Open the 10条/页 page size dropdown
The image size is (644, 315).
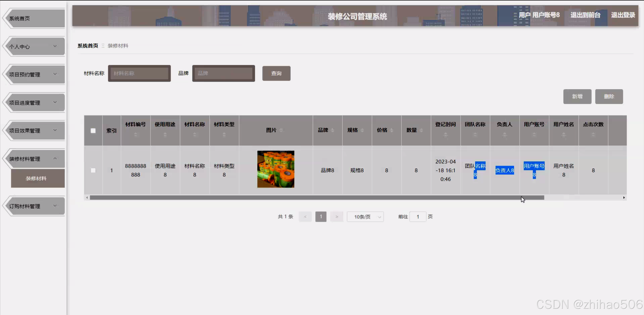click(x=365, y=216)
